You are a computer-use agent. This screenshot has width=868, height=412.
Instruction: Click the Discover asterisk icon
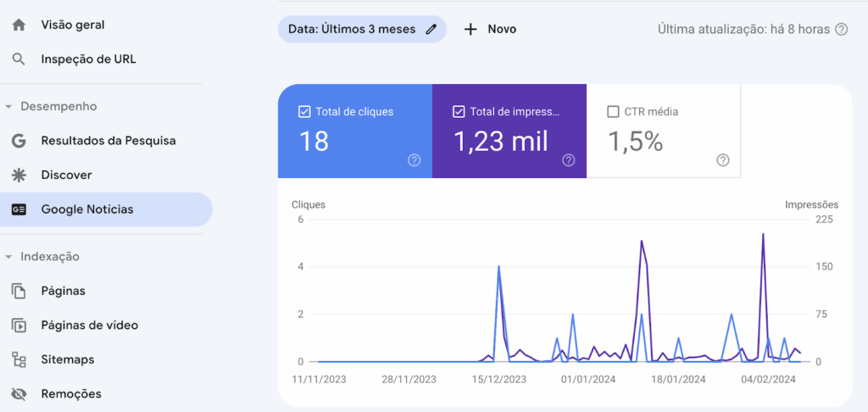click(x=19, y=175)
